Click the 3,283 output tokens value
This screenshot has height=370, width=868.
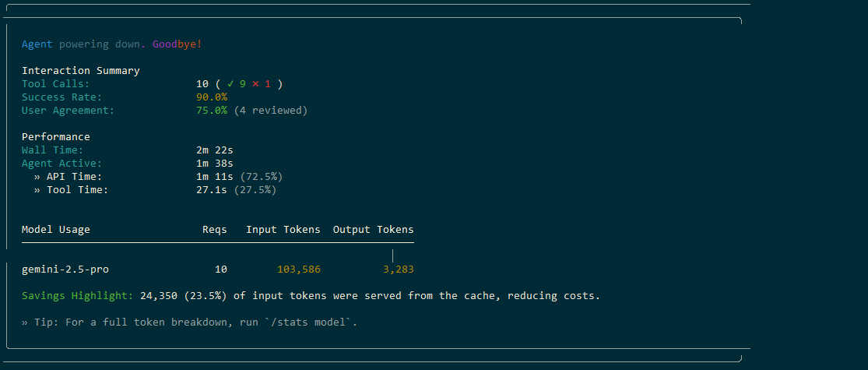[x=398, y=270]
